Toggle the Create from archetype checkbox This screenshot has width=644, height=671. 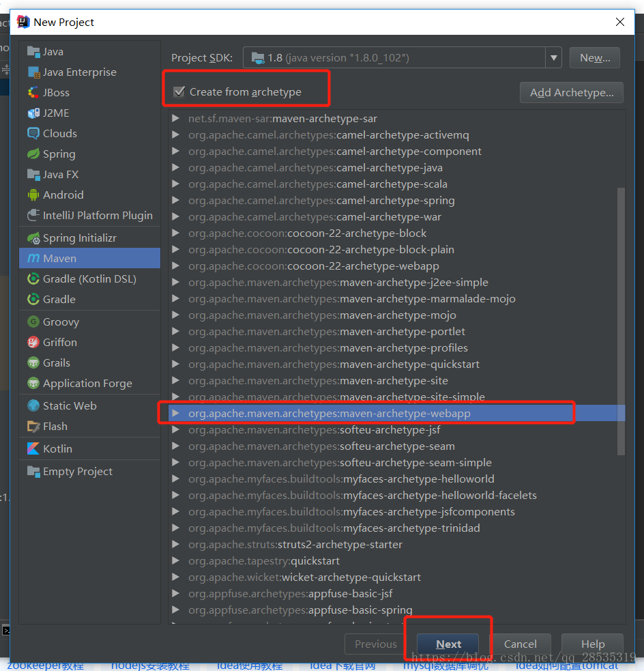click(179, 92)
